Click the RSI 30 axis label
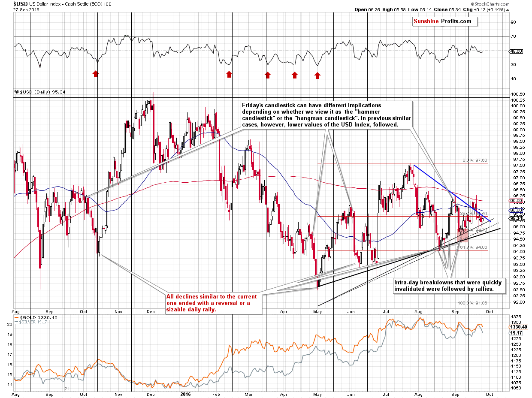532x398 pixels. (x=513, y=65)
